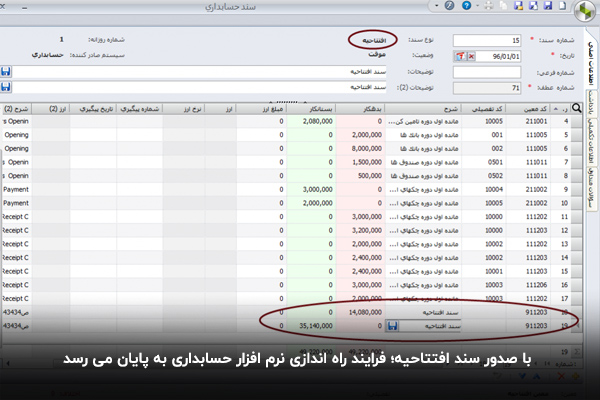Switch to the اطلاعات تکمیلی side tab
The height and width of the screenshot is (400, 600).
tap(592, 140)
